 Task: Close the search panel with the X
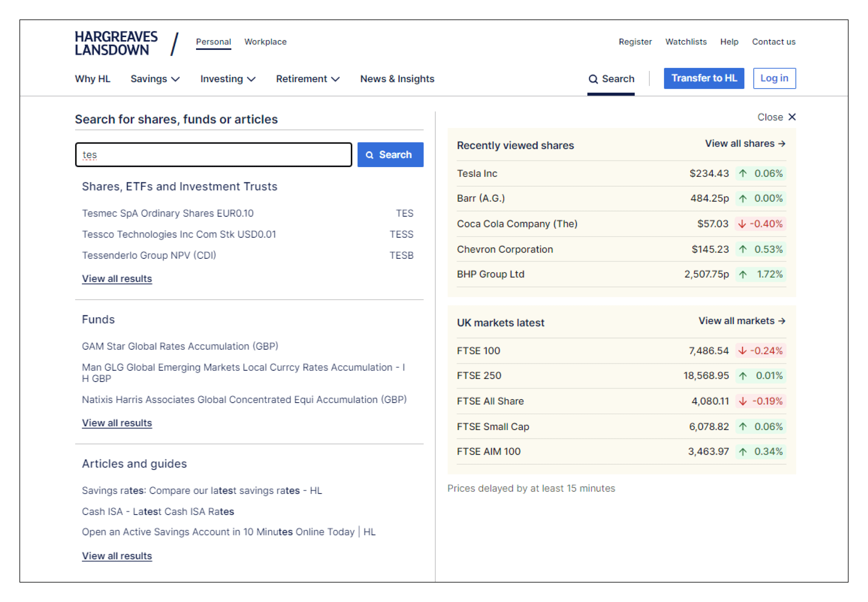[792, 117]
